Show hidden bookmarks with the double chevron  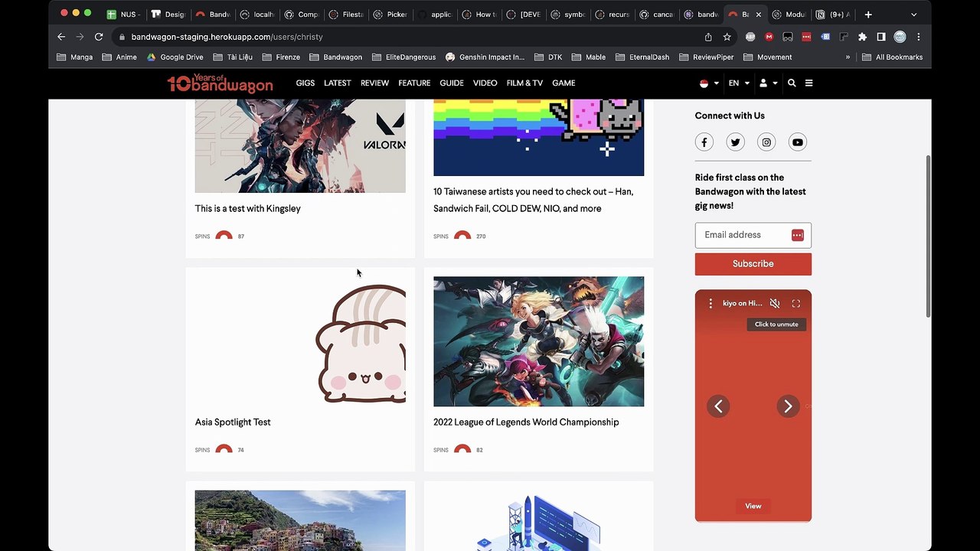click(x=848, y=57)
